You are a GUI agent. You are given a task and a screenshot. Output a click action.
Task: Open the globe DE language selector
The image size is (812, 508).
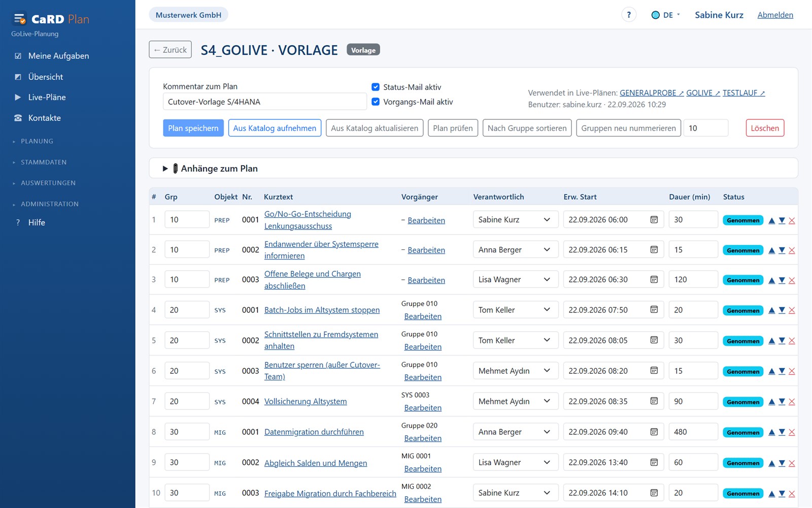point(665,15)
